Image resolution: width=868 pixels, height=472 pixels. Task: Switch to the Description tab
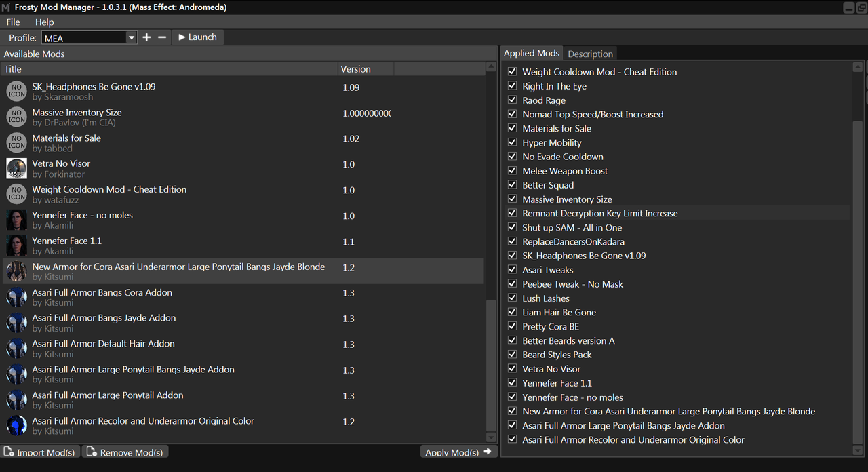pyautogui.click(x=590, y=54)
